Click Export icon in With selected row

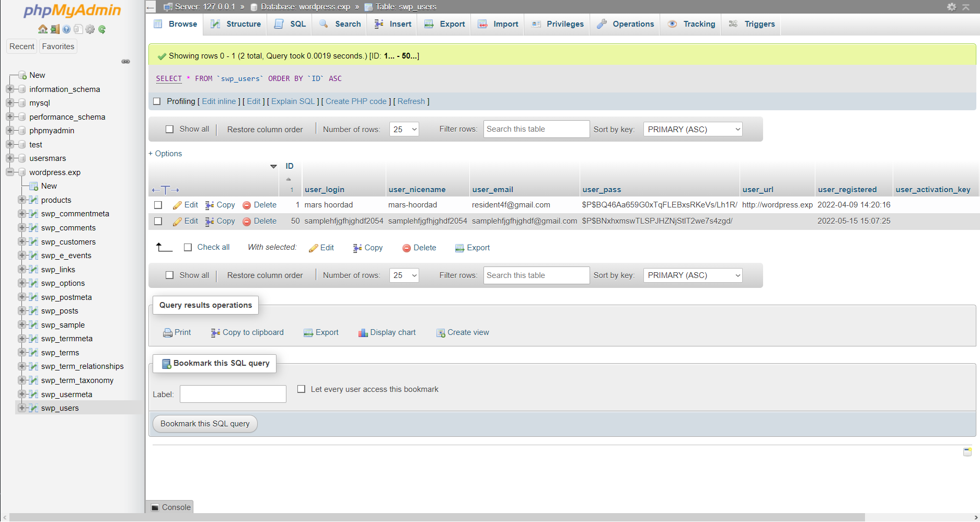click(x=459, y=248)
